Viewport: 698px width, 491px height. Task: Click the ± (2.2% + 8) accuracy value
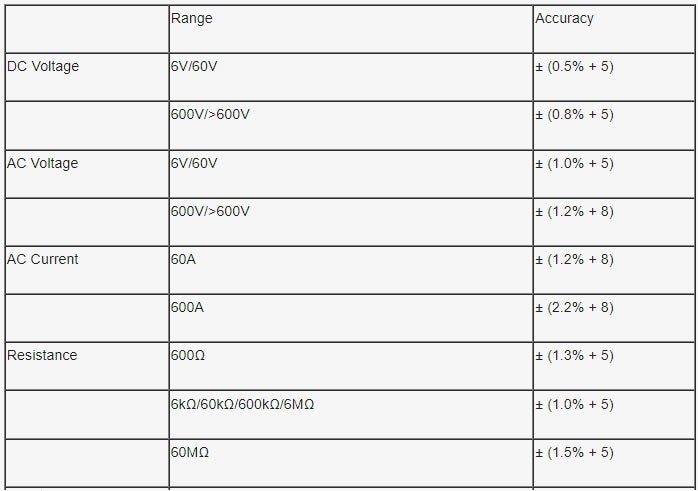tap(574, 308)
